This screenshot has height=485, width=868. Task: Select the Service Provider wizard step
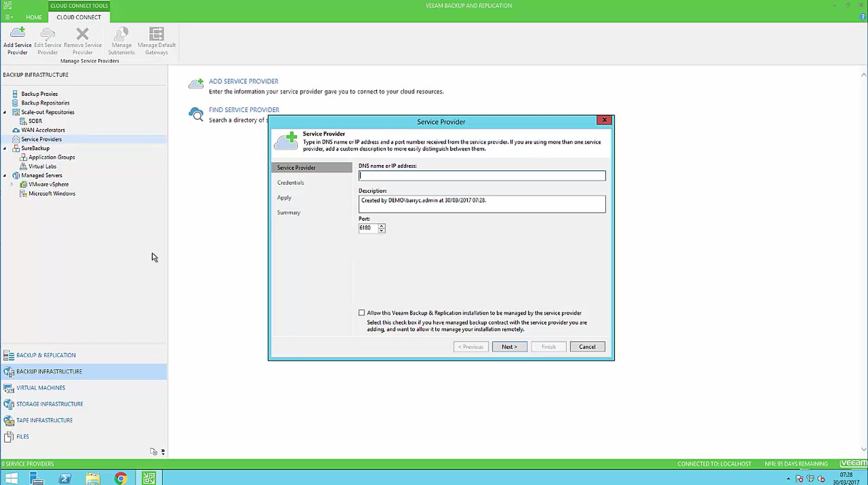coord(311,168)
